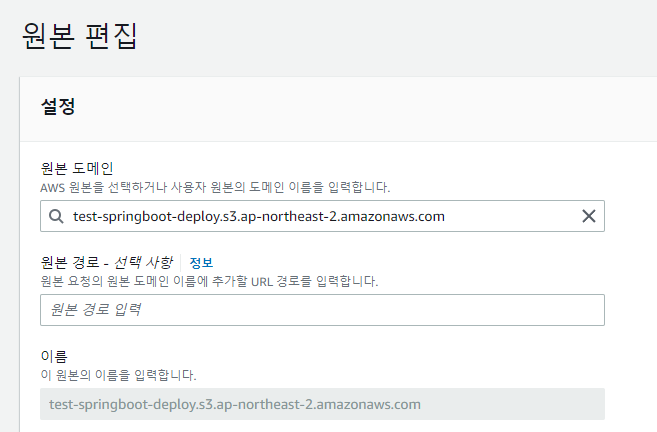Click the 원본 도메인 label
The image size is (657, 432).
77,168
